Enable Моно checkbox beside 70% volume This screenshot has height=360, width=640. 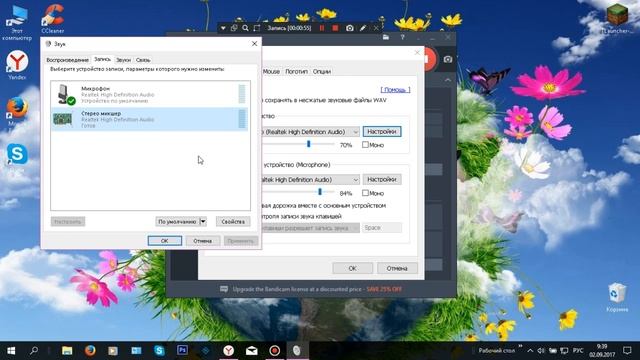click(365, 145)
